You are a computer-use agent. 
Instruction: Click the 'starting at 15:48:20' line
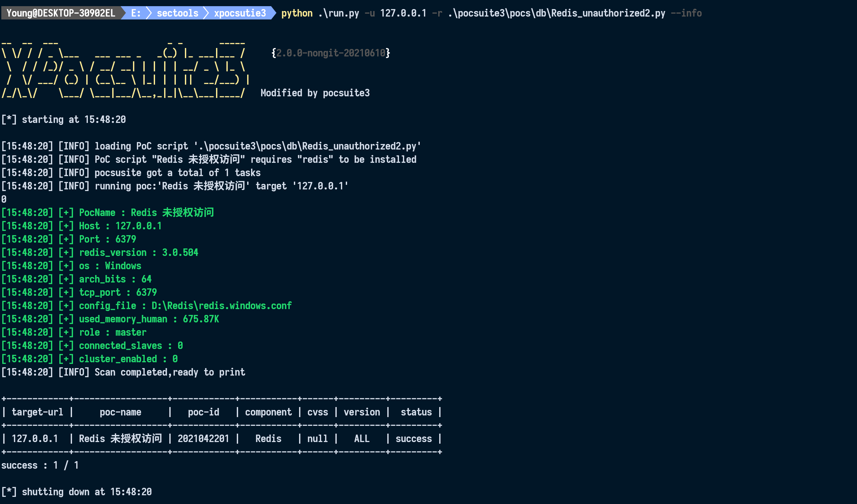click(73, 119)
